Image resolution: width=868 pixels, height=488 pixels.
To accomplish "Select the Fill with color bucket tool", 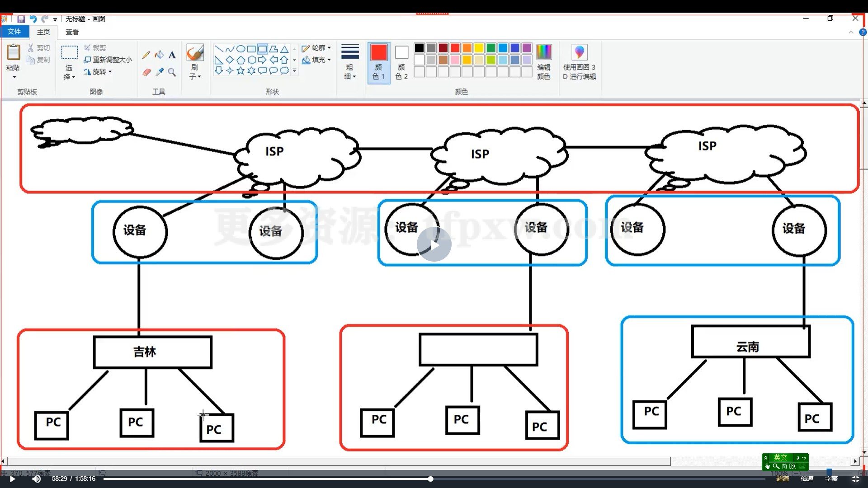I will click(159, 55).
